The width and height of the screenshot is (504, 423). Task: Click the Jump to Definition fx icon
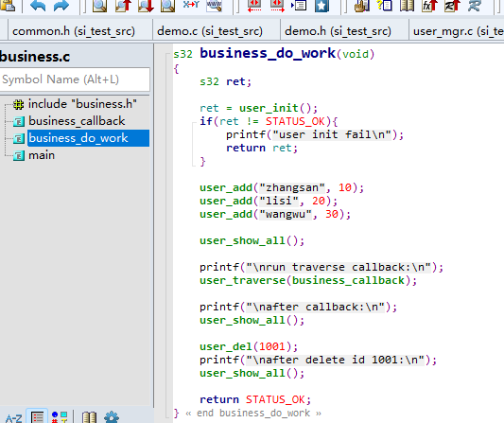coord(429,6)
